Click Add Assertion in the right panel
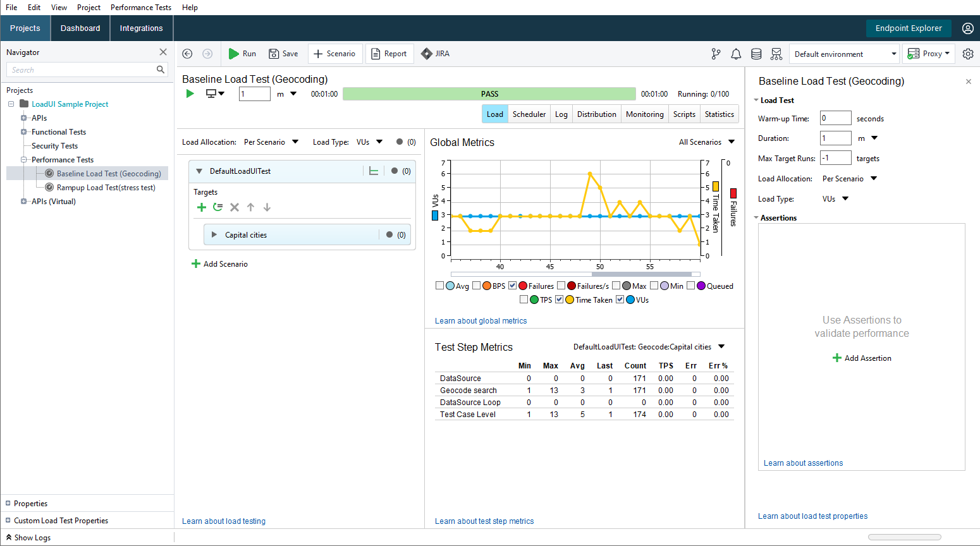Viewport: 980px width, 546px height. point(862,358)
